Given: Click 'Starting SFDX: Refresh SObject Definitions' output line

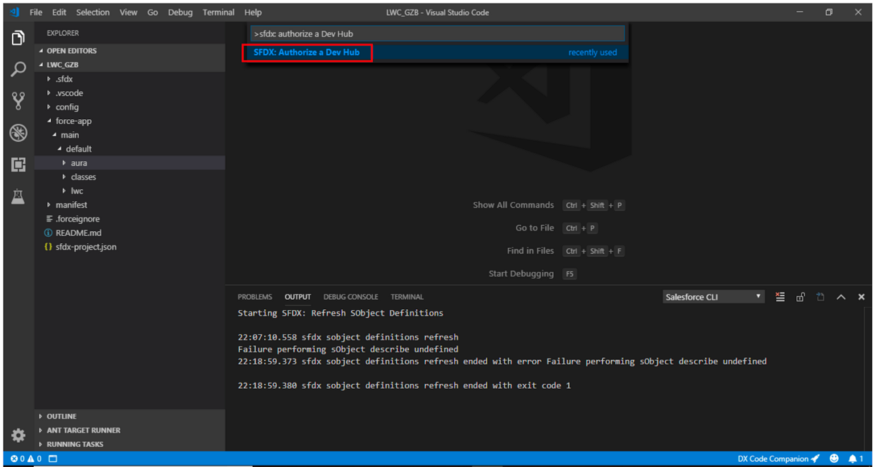Looking at the screenshot, I should pos(340,313).
